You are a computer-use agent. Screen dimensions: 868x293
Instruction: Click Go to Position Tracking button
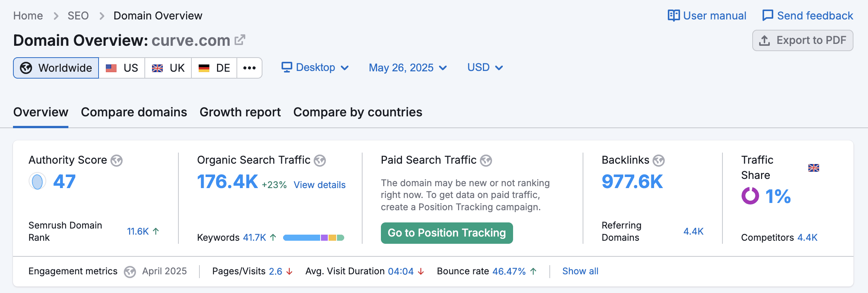[447, 233]
